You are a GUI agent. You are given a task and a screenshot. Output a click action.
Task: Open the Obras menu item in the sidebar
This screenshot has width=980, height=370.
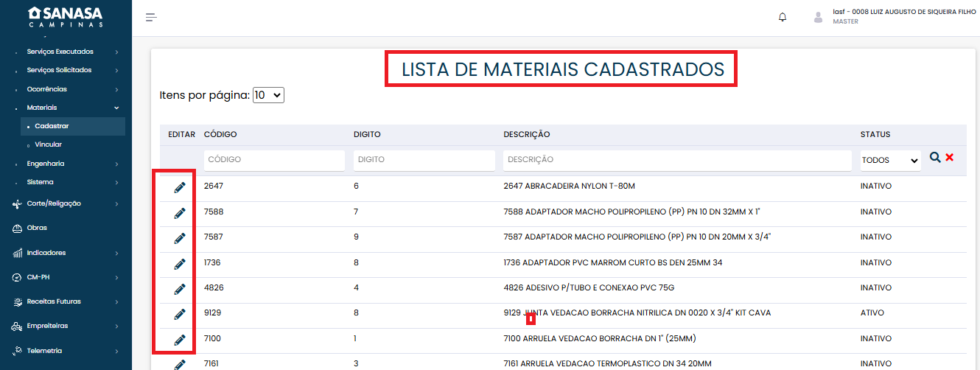tap(37, 228)
